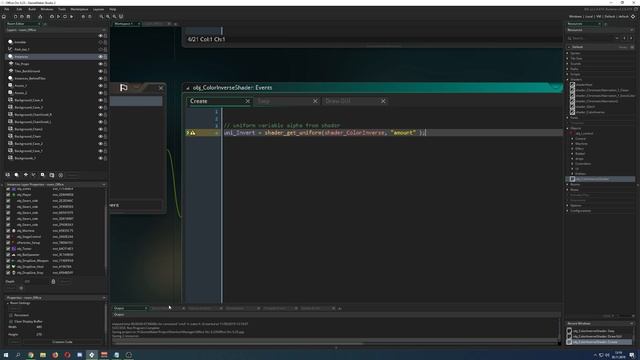
Task: Open the Windows Start menu
Action: pos(6,355)
